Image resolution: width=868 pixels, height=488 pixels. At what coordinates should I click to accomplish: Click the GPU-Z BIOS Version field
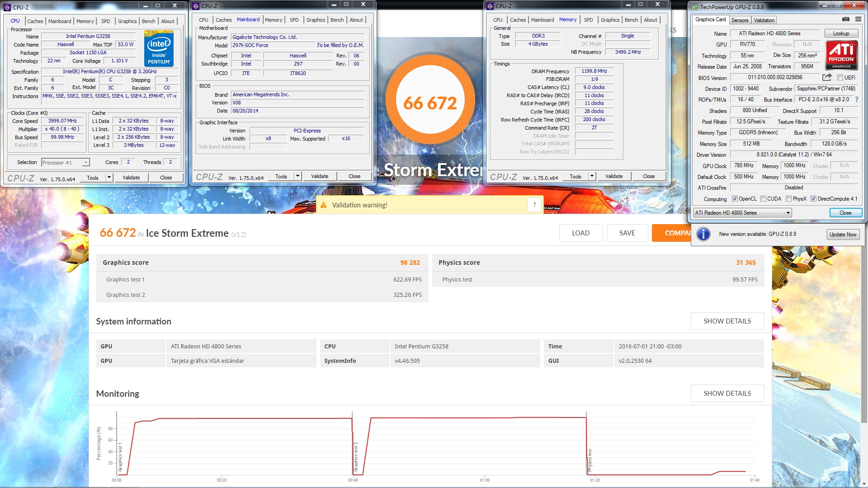[775, 78]
